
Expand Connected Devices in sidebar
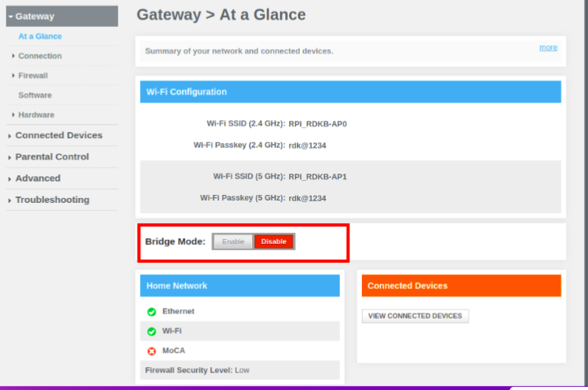pyautogui.click(x=58, y=136)
